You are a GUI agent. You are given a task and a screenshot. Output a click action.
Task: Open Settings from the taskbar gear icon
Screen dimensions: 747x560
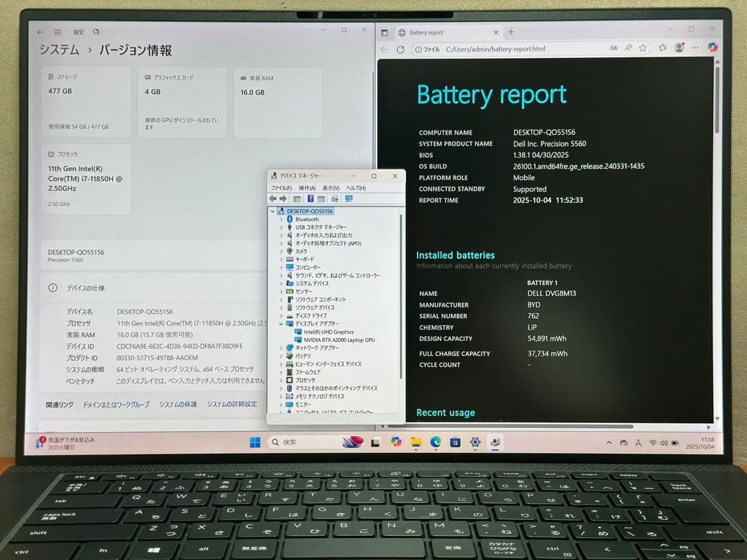click(x=475, y=442)
